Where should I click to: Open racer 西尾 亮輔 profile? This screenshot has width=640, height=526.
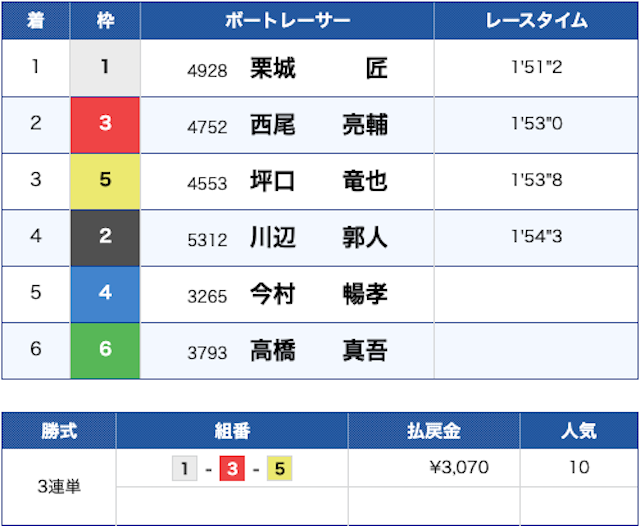pyautogui.click(x=318, y=124)
